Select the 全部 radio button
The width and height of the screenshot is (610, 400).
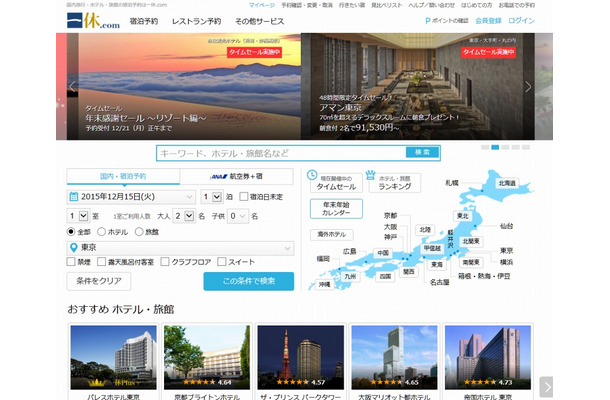(x=71, y=232)
